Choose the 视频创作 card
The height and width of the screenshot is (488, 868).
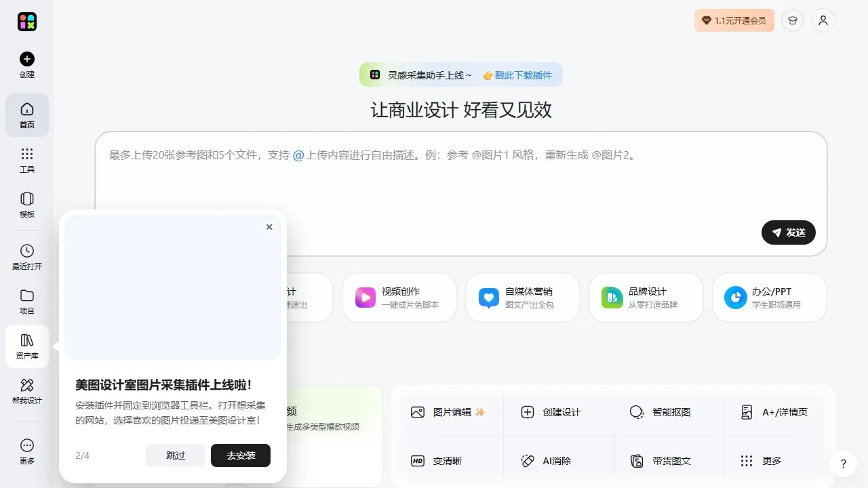tap(399, 298)
